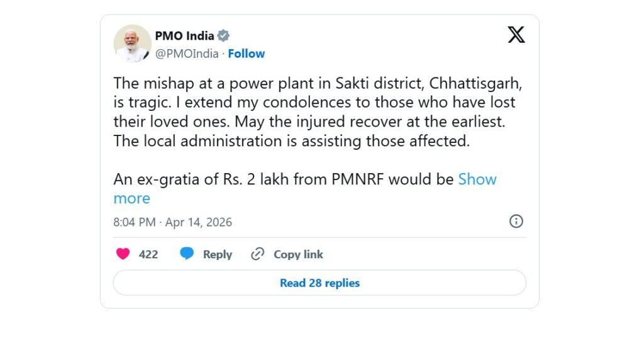The height and width of the screenshot is (364, 644).
Task: Select the tweet body text
Action: pos(314,112)
